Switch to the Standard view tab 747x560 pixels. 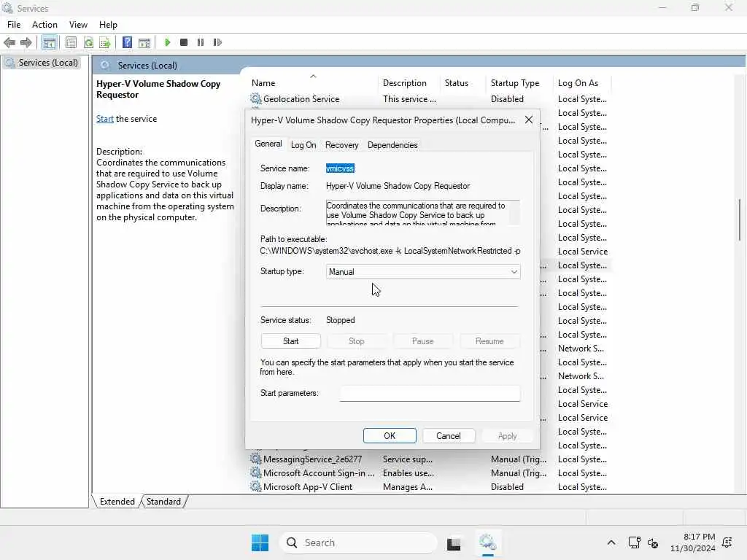click(163, 502)
